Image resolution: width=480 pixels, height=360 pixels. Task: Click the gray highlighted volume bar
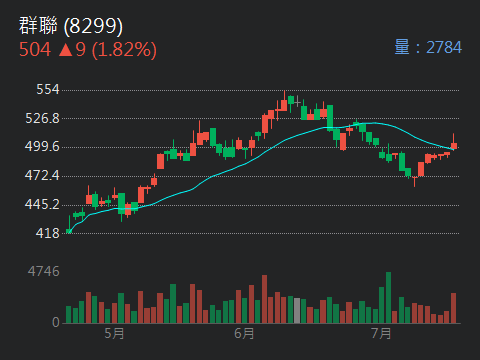pos(297,311)
